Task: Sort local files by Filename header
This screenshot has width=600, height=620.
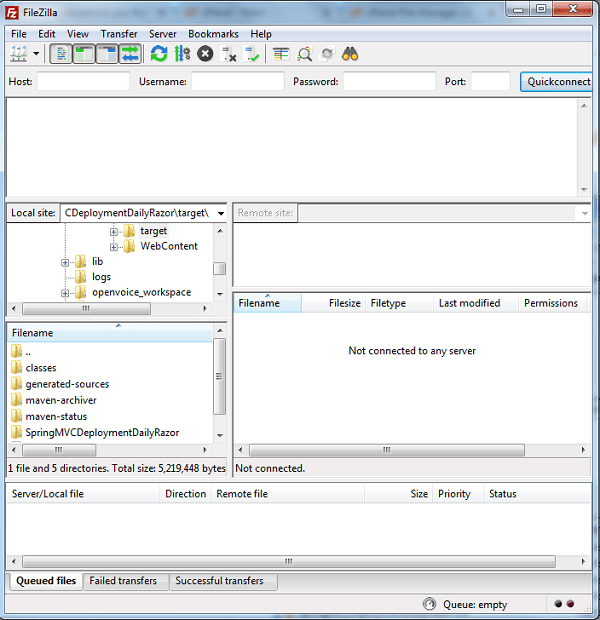Action: [110, 333]
